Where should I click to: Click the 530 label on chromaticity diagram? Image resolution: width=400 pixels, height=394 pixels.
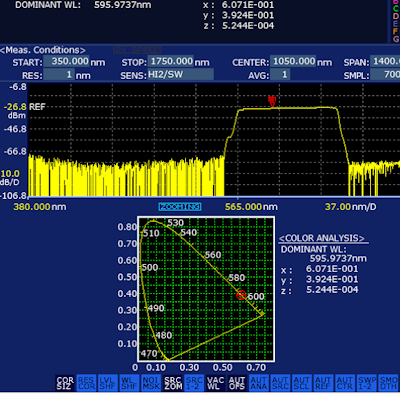tap(175, 223)
